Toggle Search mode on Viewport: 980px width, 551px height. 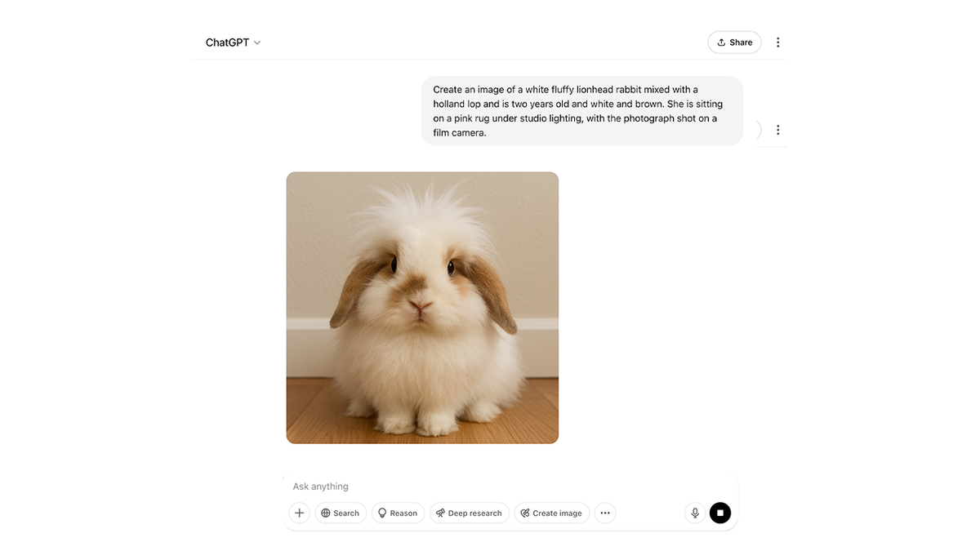coord(341,513)
